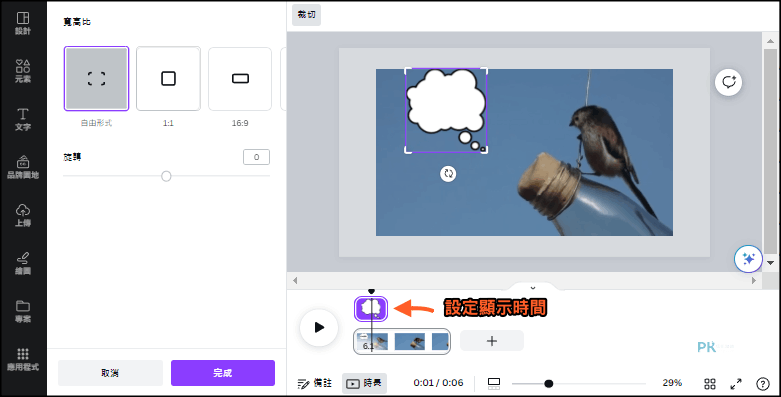Select the 1:1 aspect ratio option
The height and width of the screenshot is (397, 781).
tap(168, 79)
